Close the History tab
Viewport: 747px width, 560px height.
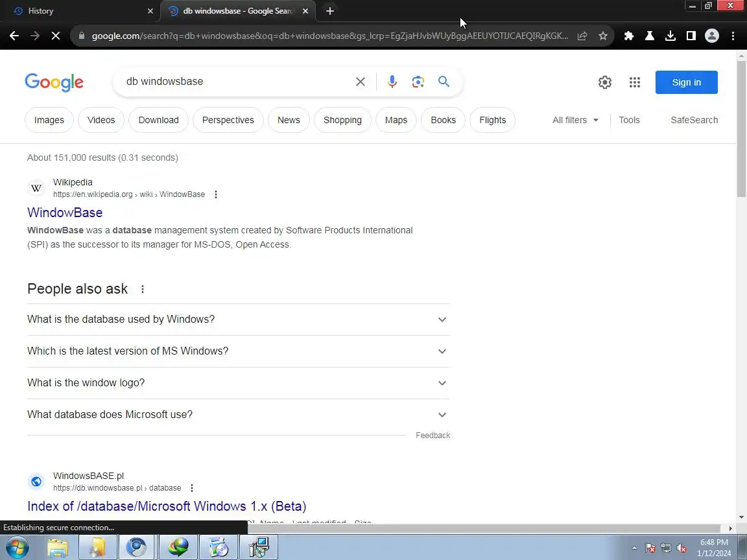click(x=150, y=11)
